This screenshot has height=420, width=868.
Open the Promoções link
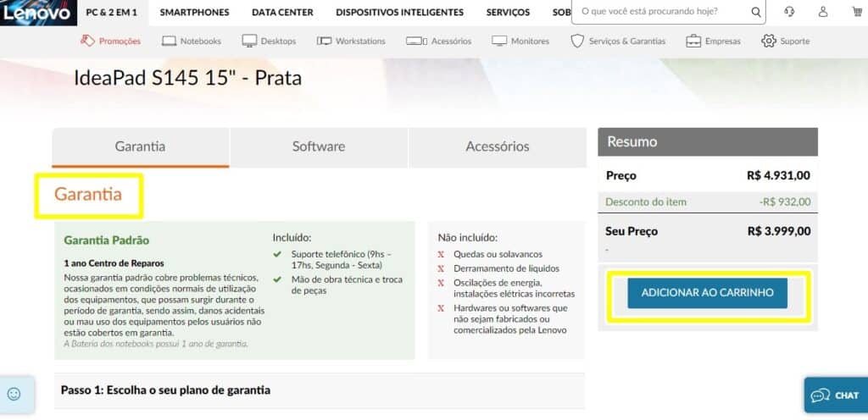coord(120,41)
